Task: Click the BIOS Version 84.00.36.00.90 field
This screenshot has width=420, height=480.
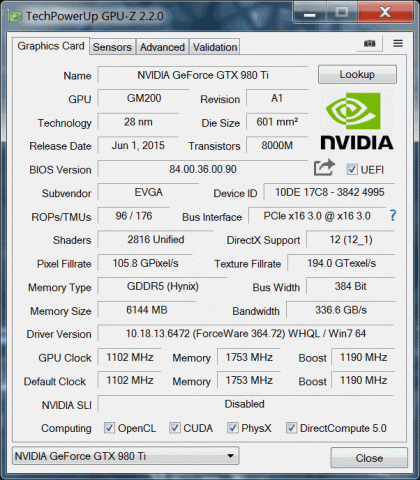Action: 203,169
